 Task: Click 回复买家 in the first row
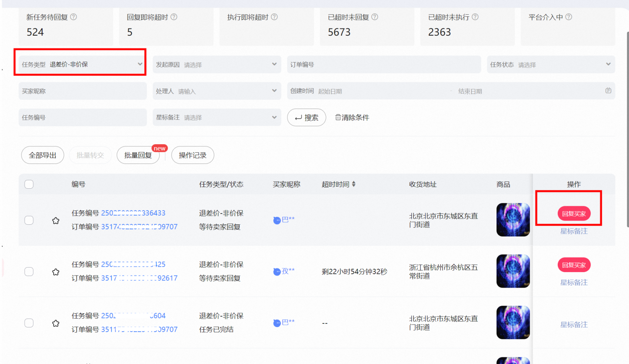(x=574, y=214)
